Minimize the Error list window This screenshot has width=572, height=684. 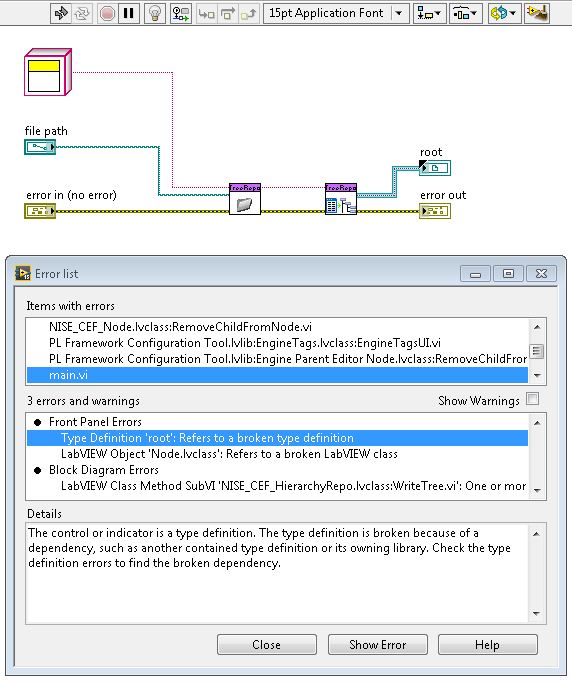[x=476, y=274]
